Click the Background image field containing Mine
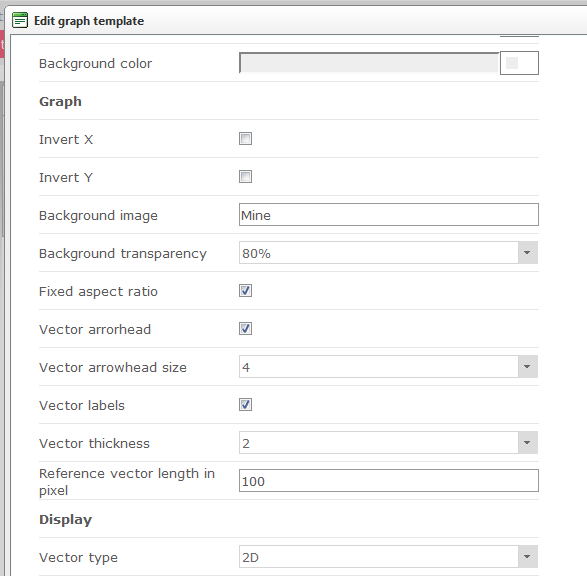The image size is (587, 576). click(x=389, y=215)
